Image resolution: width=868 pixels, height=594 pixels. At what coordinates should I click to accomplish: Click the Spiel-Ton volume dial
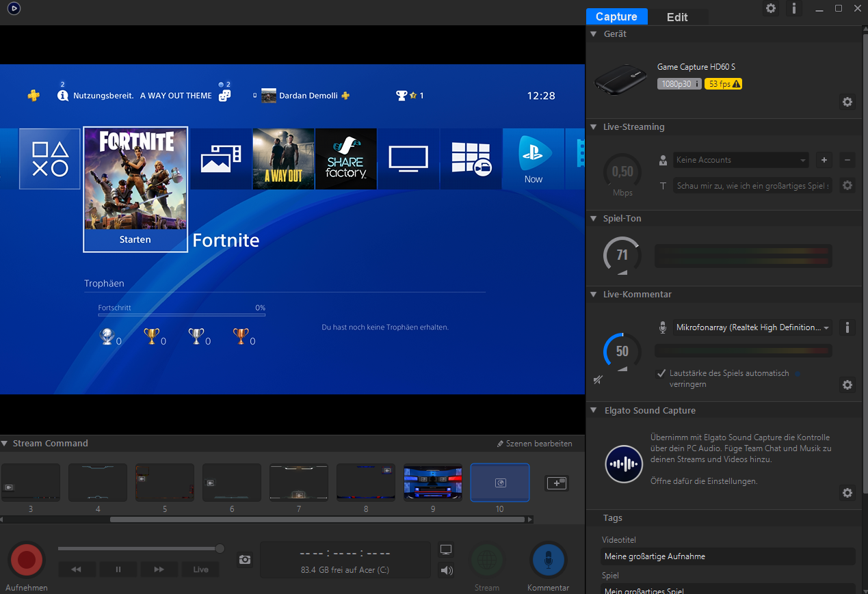[622, 256]
